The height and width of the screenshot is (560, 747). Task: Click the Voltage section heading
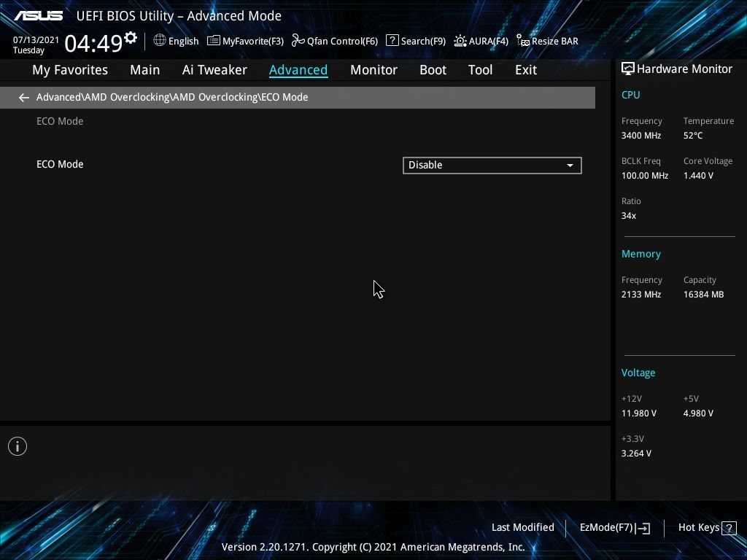(638, 373)
